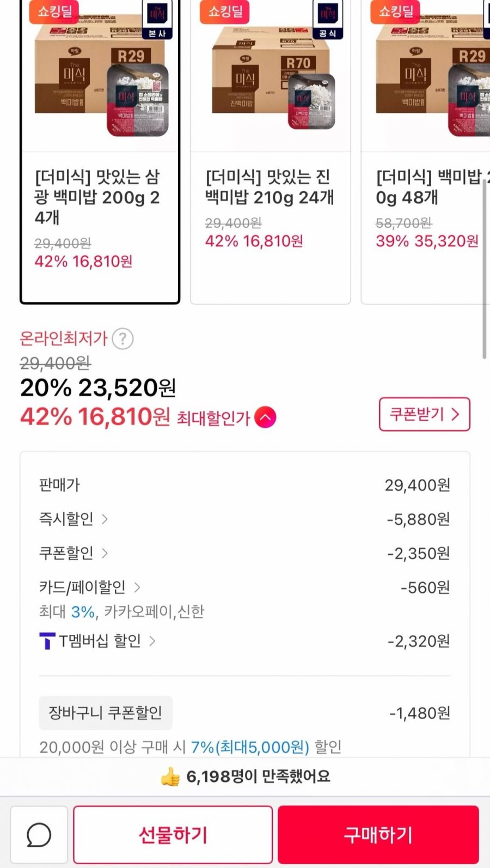The image size is (490, 868).
Task: Expand 즉시할인 discount details
Action: pyautogui.click(x=73, y=519)
